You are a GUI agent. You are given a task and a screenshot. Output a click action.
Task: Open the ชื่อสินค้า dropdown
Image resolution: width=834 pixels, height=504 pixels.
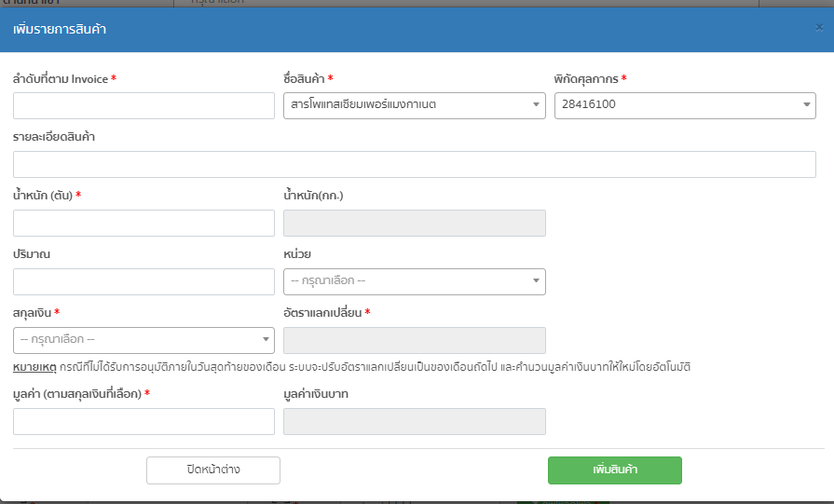[415, 105]
